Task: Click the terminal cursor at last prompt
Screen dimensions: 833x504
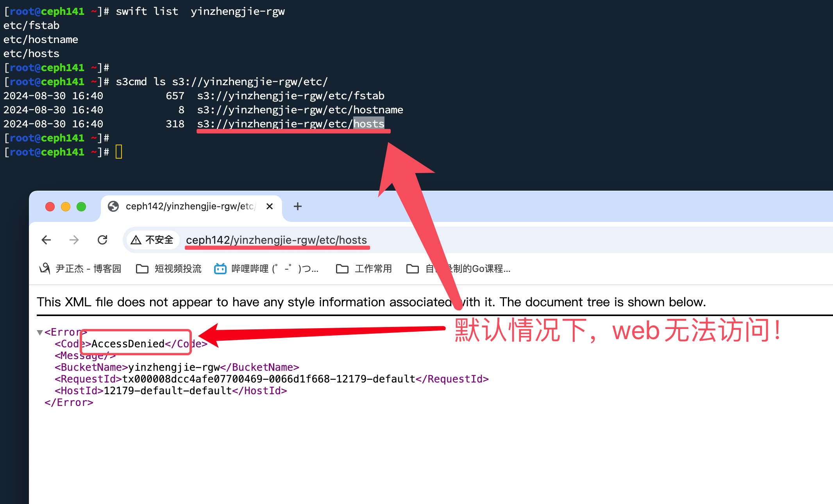Action: point(119,152)
